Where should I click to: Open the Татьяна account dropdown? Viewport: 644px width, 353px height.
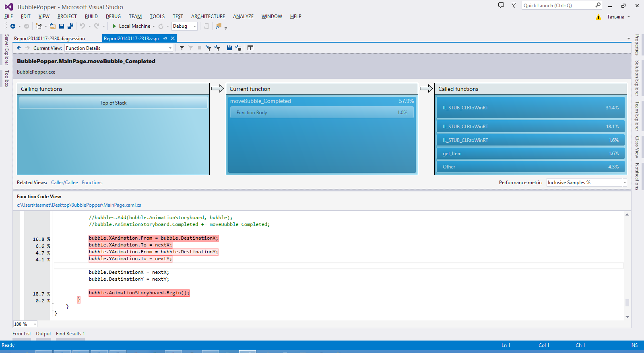click(629, 17)
